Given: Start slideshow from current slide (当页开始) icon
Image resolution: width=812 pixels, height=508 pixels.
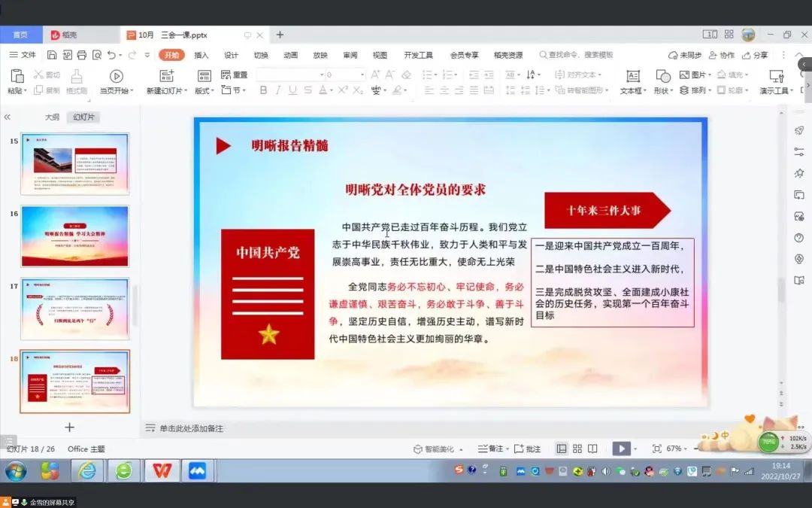Looking at the screenshot, I should point(116,76).
